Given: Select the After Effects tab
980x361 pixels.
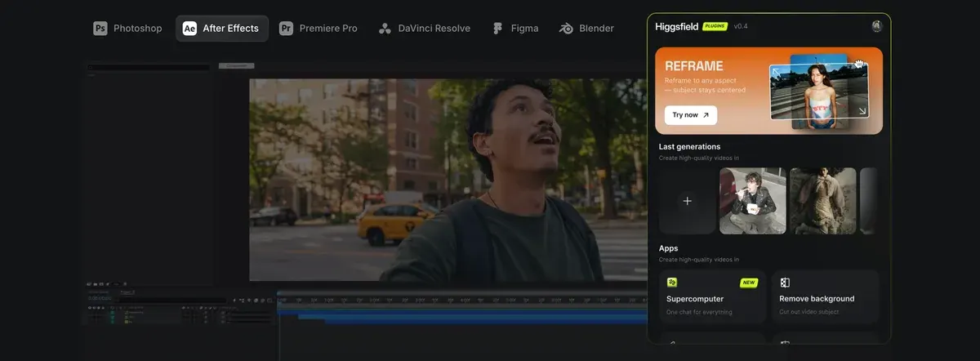Looking at the screenshot, I should 221,29.
